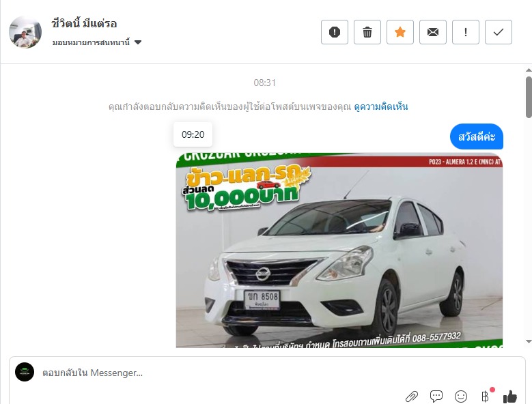532x404 pixels.
Task: Click the 09:20 time tooltip
Action: (193, 134)
